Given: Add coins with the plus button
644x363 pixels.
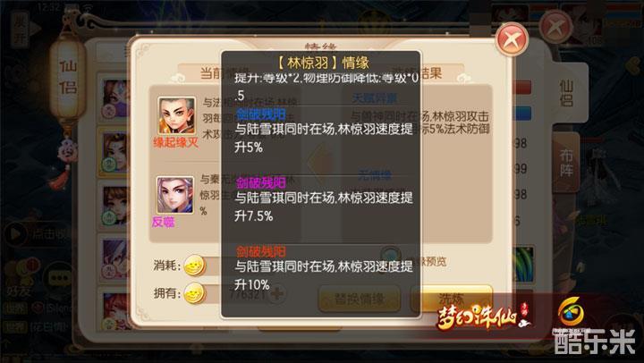Looking at the screenshot, I should 277,293.
